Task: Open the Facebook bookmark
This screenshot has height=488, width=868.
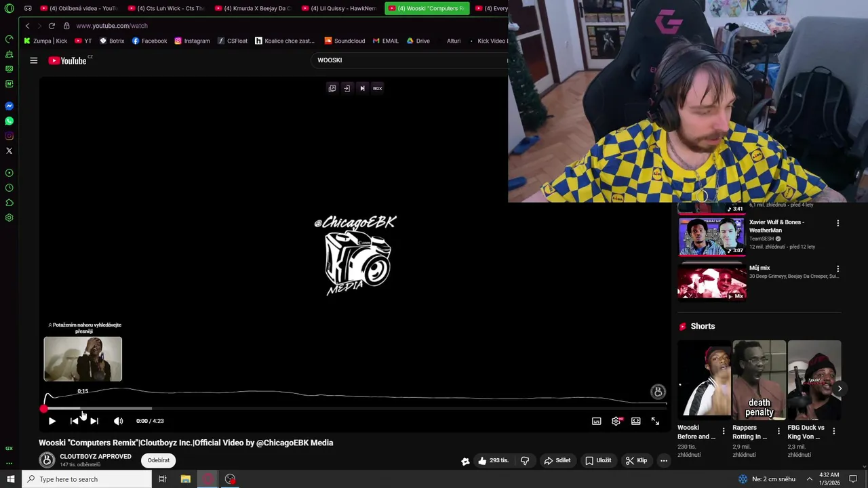Action: point(149,41)
